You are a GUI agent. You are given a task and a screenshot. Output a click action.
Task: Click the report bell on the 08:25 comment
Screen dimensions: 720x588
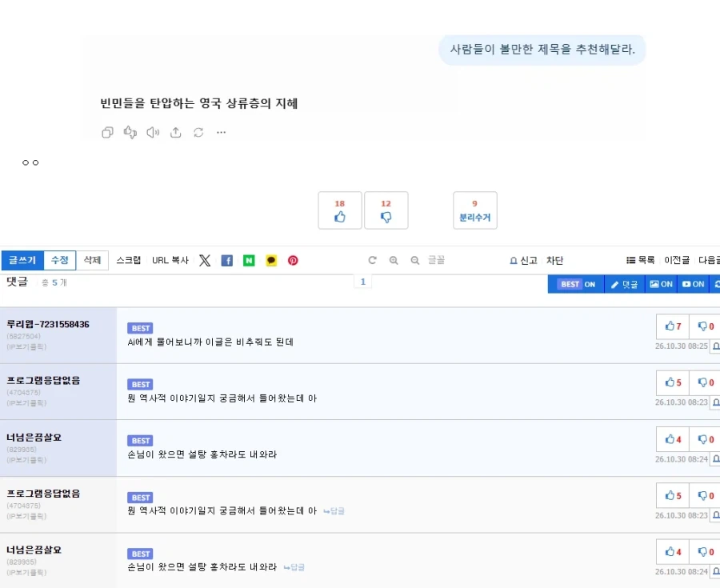tap(716, 346)
